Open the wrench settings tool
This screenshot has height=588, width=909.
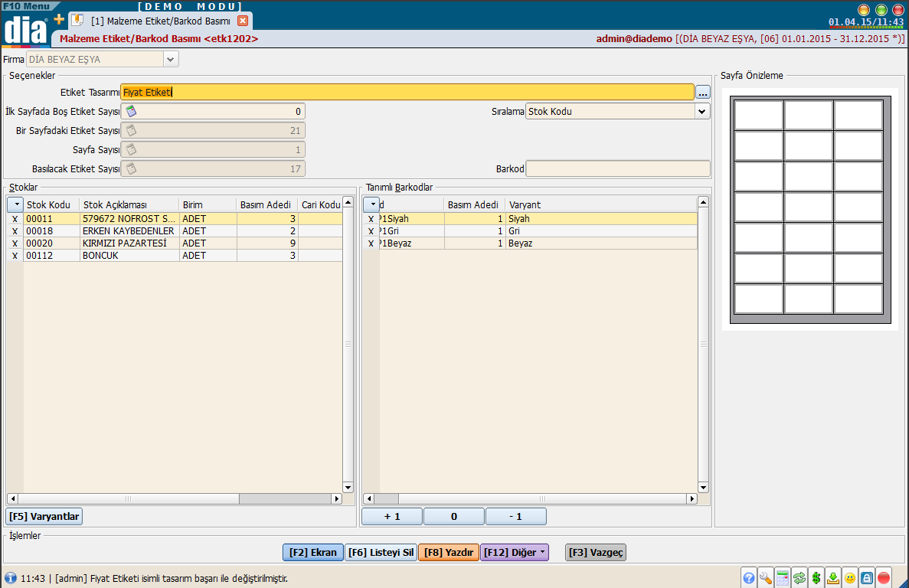click(765, 577)
